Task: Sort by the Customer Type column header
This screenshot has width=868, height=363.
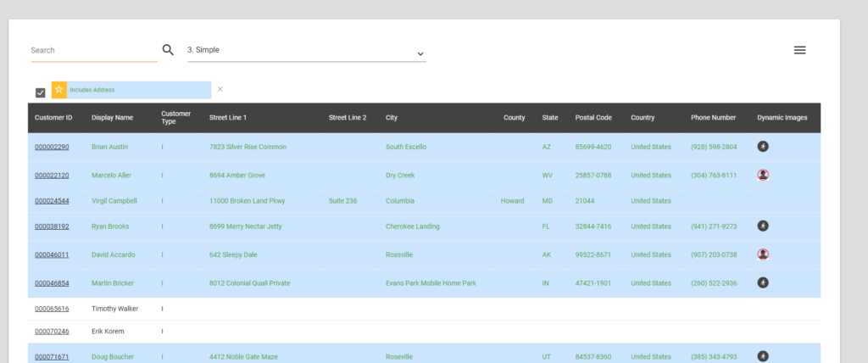Action: pos(176,118)
